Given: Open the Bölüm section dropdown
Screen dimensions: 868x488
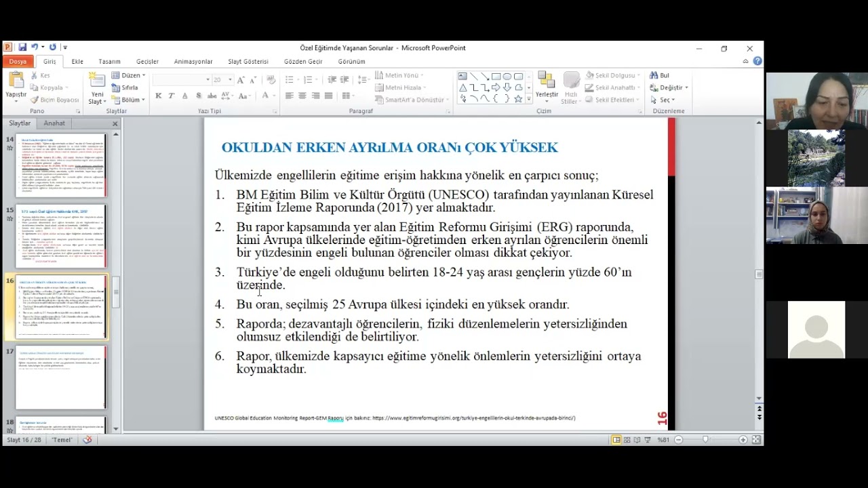Looking at the screenshot, I should [x=128, y=100].
